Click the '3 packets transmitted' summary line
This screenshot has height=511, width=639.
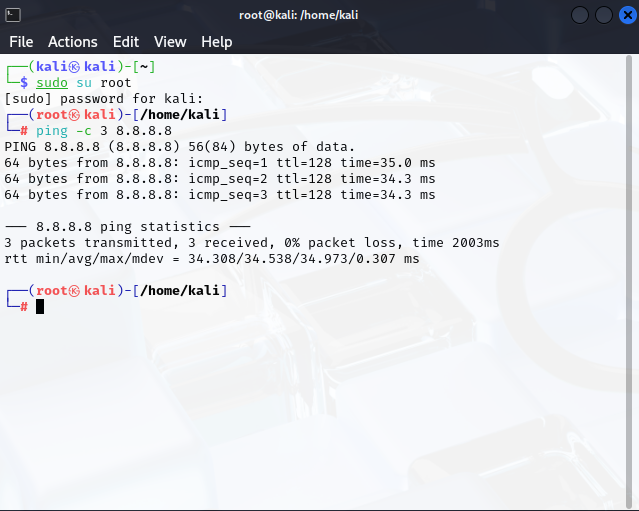251,243
